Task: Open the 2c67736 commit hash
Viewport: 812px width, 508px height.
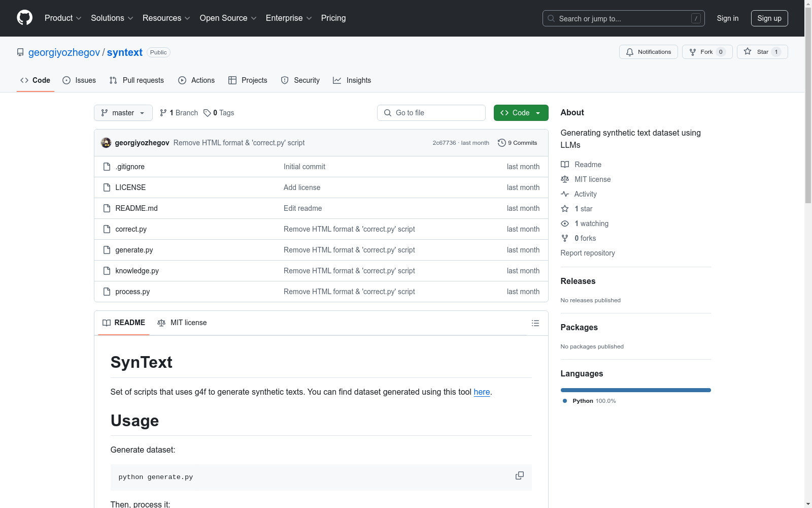Action: pyautogui.click(x=444, y=143)
